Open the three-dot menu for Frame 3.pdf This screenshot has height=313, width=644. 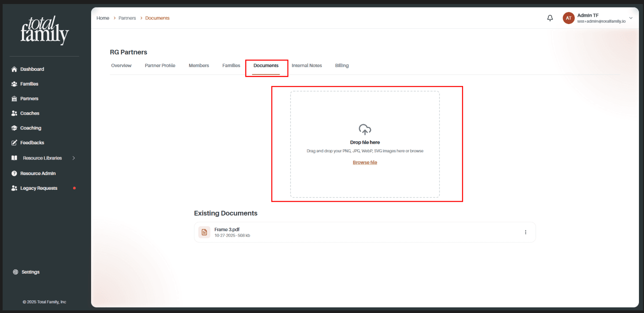tap(525, 232)
